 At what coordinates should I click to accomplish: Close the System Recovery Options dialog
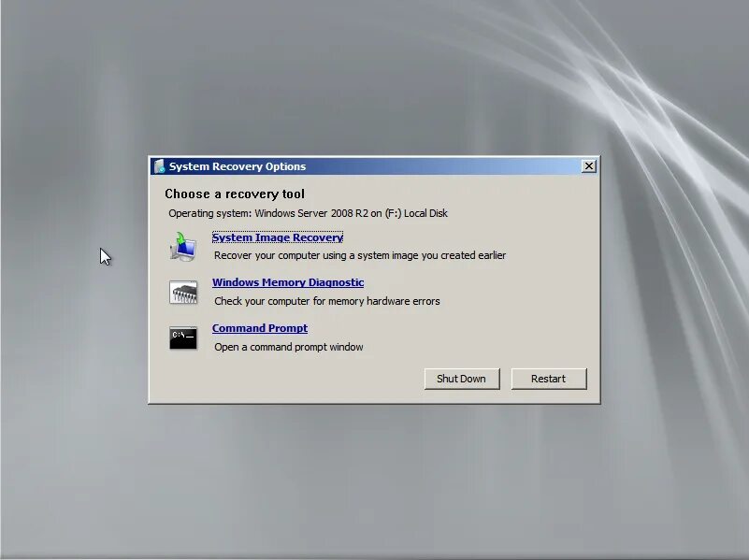(x=589, y=166)
